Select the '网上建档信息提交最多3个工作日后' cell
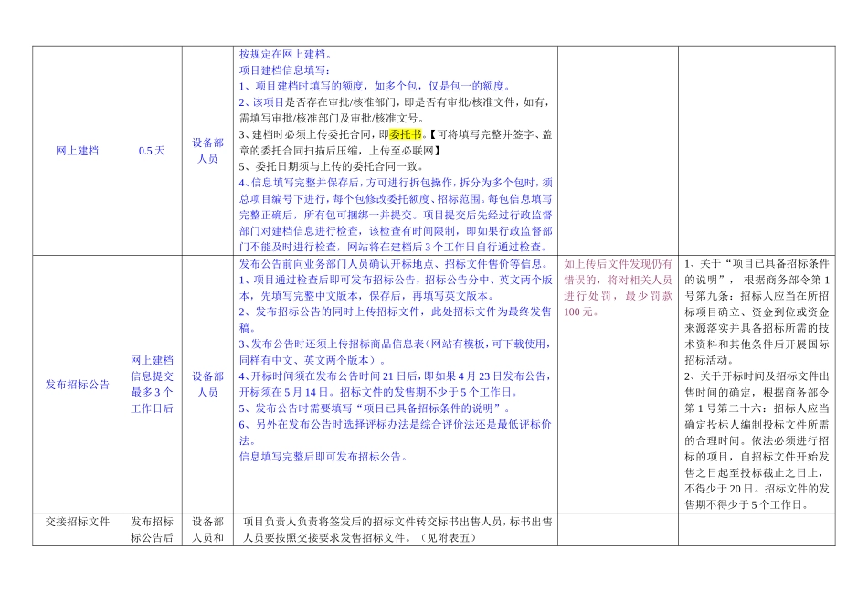The image size is (868, 614). [x=152, y=385]
